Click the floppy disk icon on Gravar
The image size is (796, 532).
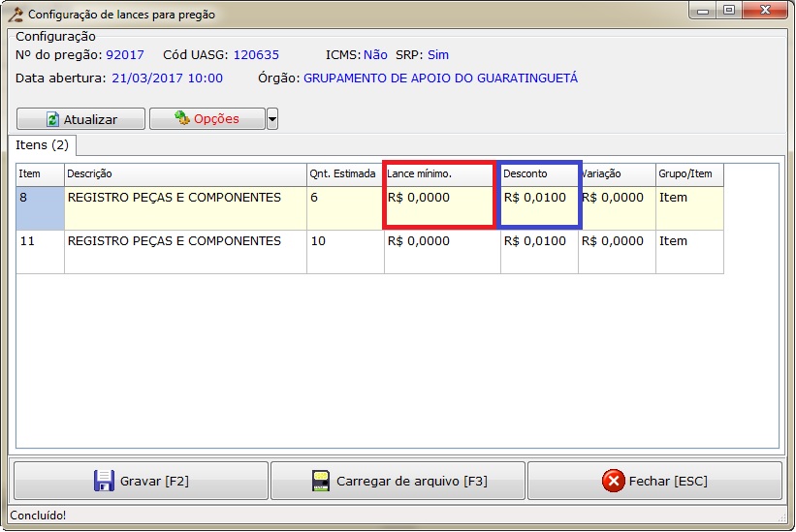[104, 481]
